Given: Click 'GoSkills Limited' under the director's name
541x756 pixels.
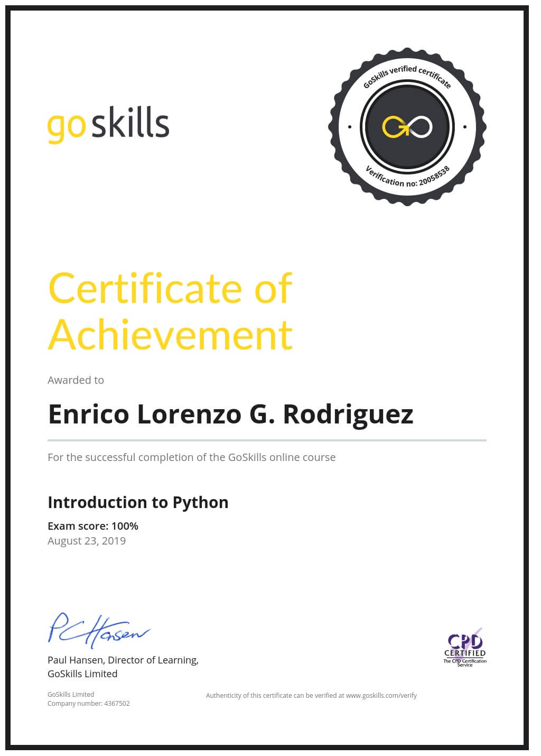Looking at the screenshot, I should click(82, 674).
